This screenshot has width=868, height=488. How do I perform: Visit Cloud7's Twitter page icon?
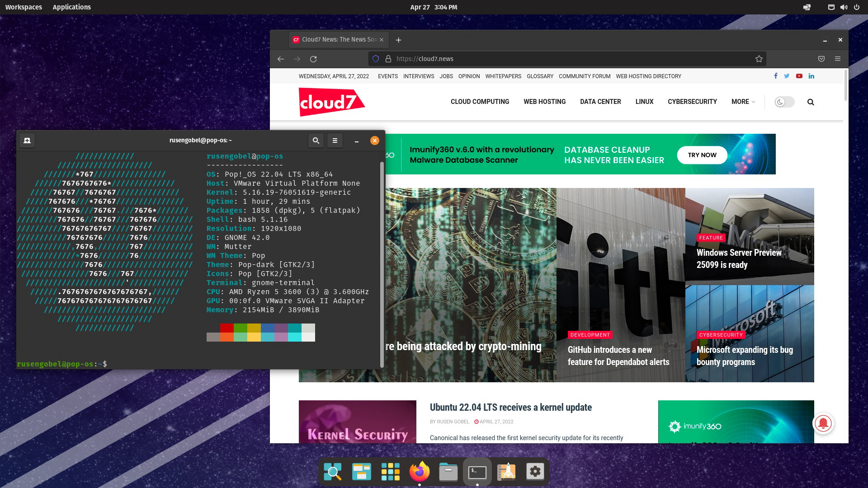coord(787,76)
